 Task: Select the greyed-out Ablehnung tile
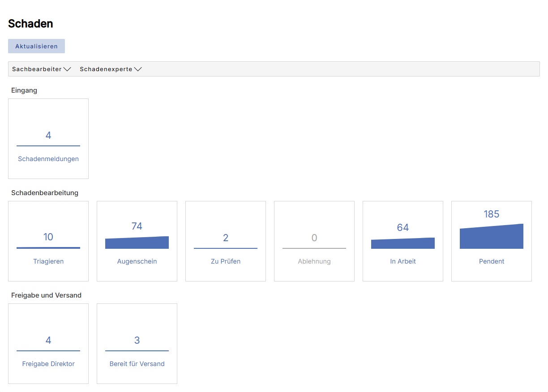[x=314, y=241]
